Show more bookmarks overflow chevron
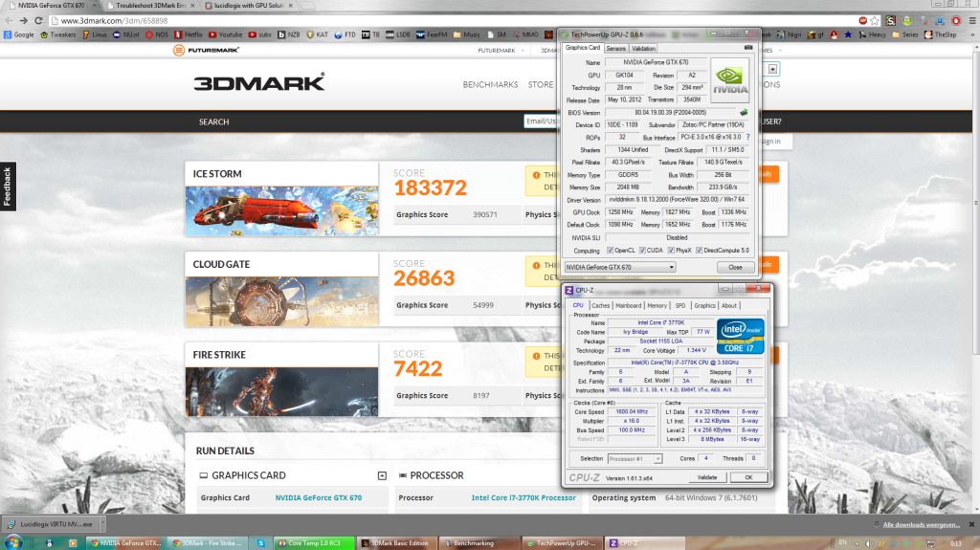Screen dimensions: 980x550 click(x=973, y=35)
